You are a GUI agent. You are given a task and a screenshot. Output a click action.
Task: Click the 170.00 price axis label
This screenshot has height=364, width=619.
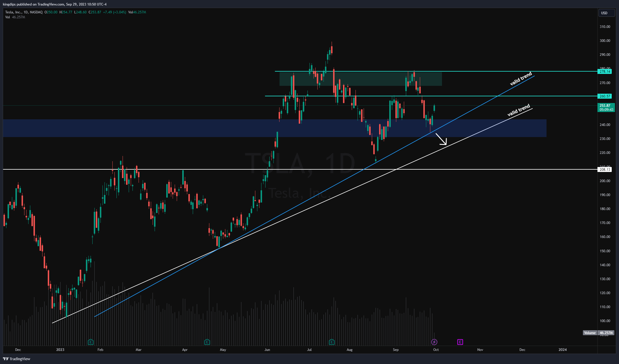click(x=605, y=223)
